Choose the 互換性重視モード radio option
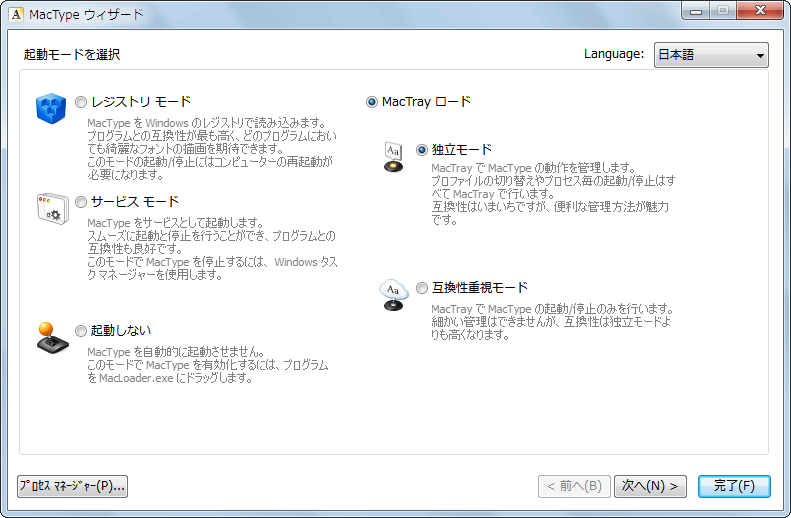This screenshot has width=791, height=518. [422, 288]
